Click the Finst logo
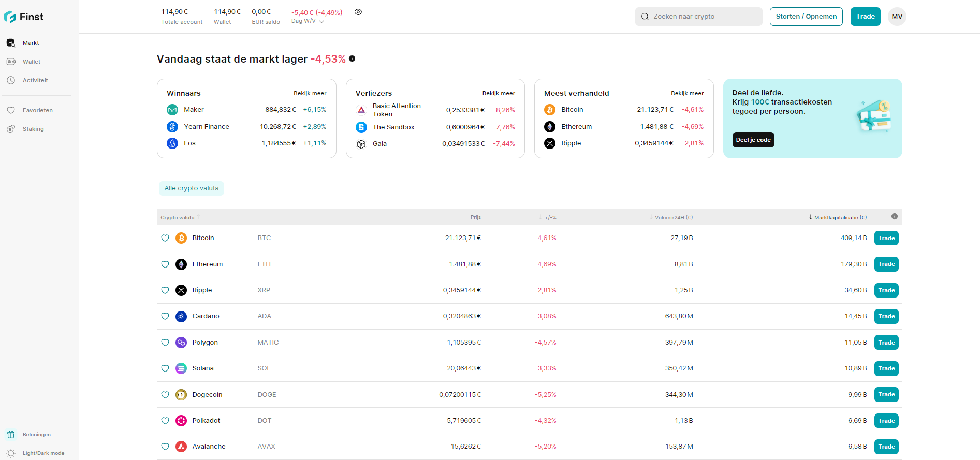This screenshot has height=460, width=980. point(24,17)
